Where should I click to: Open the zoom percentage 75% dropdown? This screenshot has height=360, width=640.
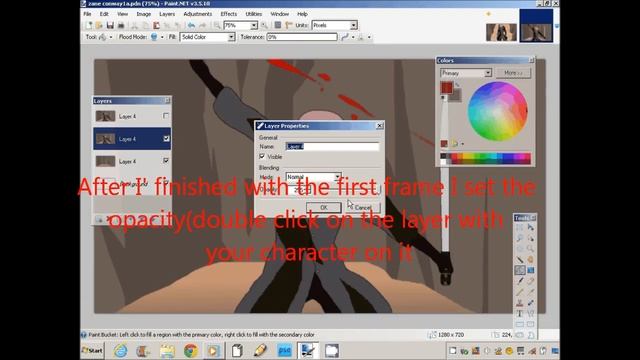click(254, 25)
